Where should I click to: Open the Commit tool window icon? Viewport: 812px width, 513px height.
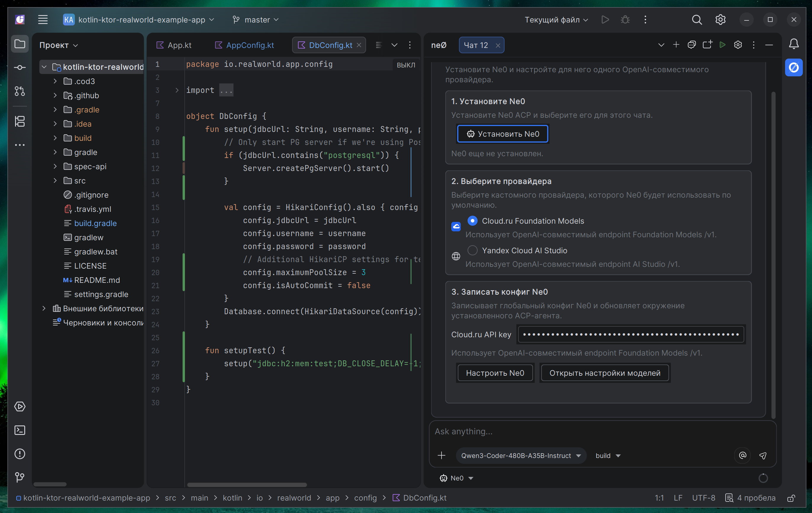(20, 67)
